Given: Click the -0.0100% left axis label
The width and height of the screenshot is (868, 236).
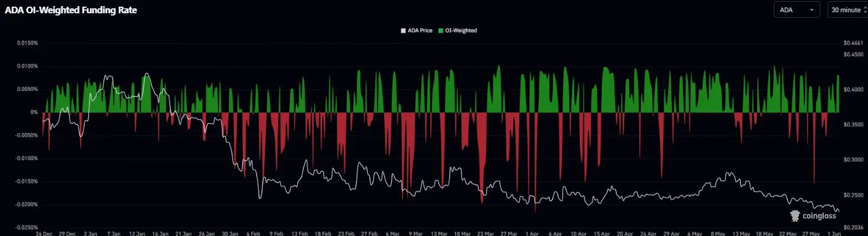Looking at the screenshot, I should (26, 158).
